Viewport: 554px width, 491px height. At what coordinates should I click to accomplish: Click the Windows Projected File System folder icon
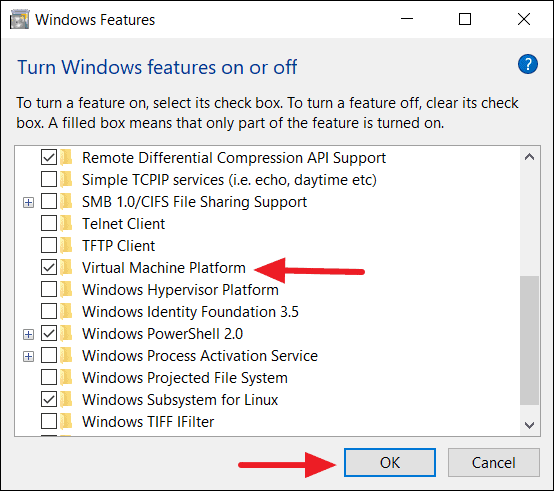(x=66, y=378)
